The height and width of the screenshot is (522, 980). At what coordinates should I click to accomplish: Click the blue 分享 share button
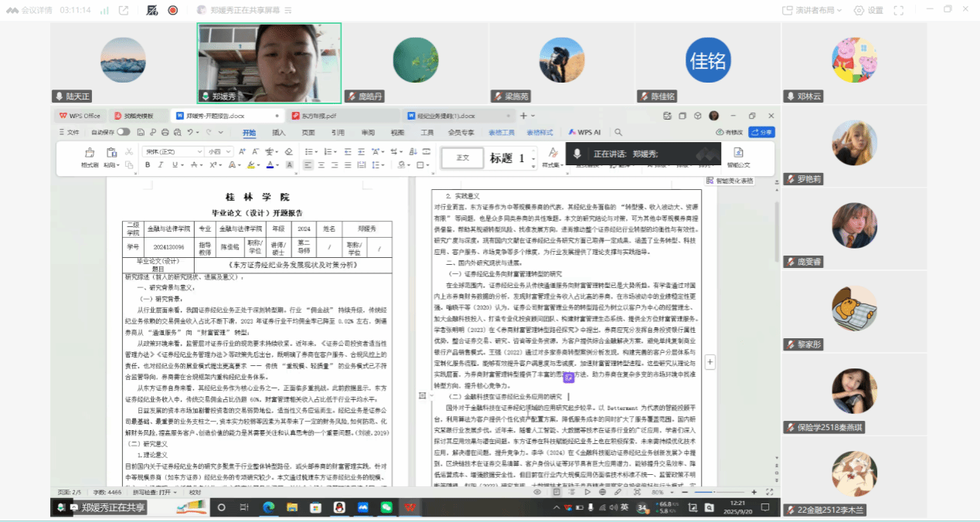click(761, 132)
